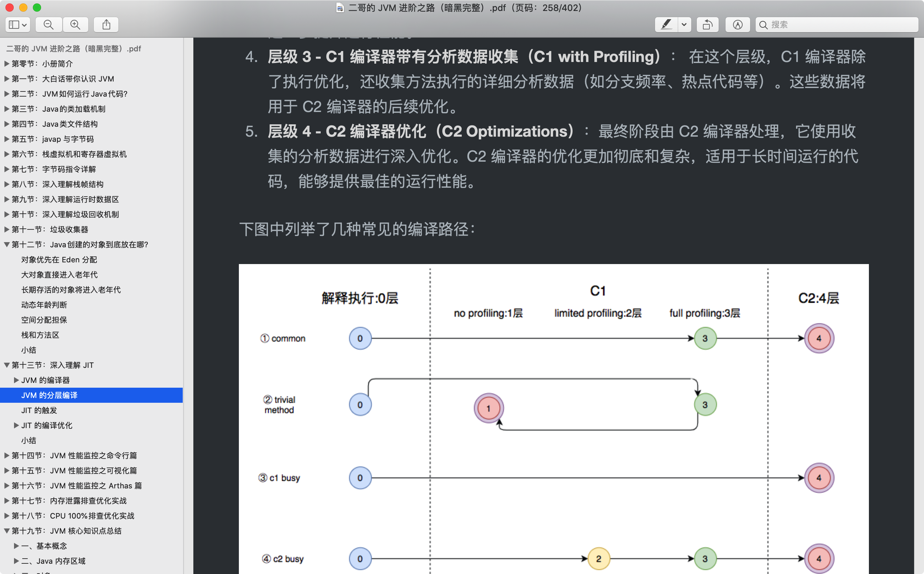Image resolution: width=924 pixels, height=574 pixels.
Task: Open the highlight color dropdown arrow
Action: (x=684, y=24)
